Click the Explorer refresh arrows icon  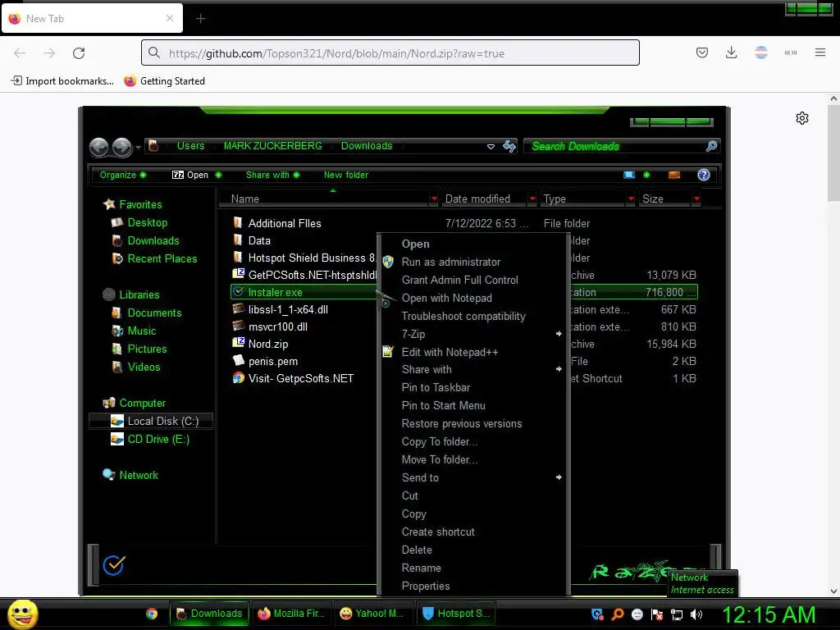(x=509, y=146)
